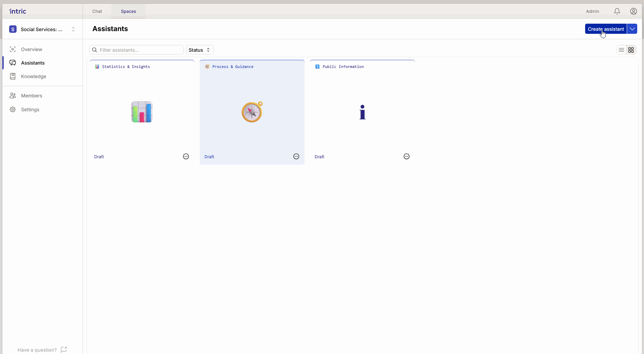Open more options for Statistics & Insights
Screen dimensions: 644x354
click(186, 156)
